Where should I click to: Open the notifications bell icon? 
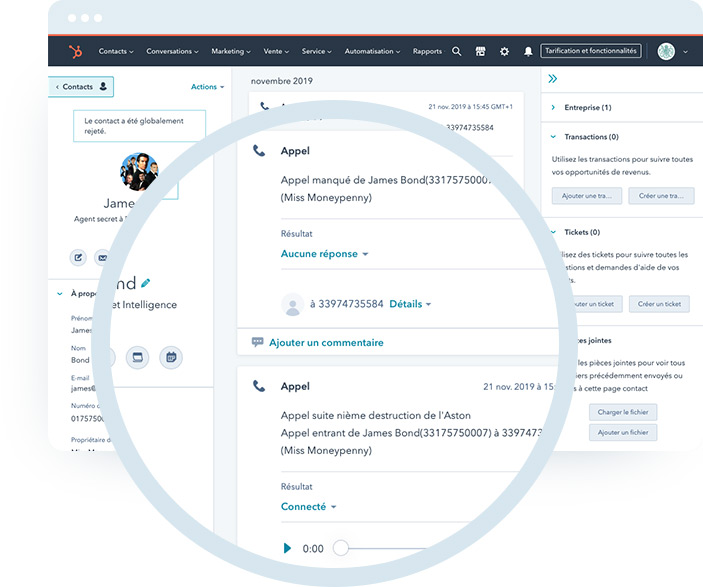528,52
